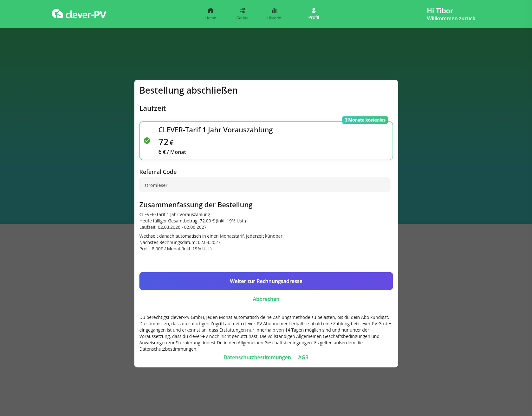This screenshot has width=532, height=416.
Task: Open the AGB link
Action: pyautogui.click(x=303, y=357)
